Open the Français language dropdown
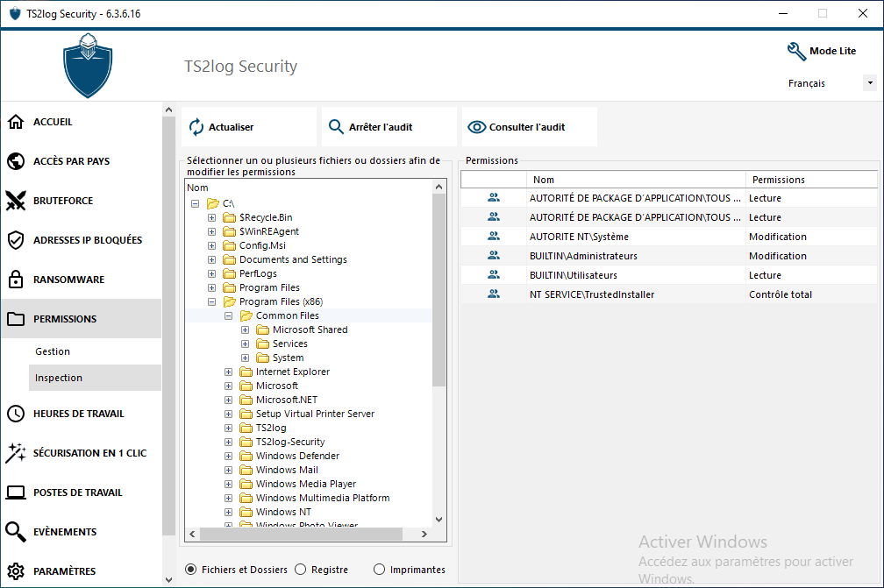884x588 pixels. 870,82
